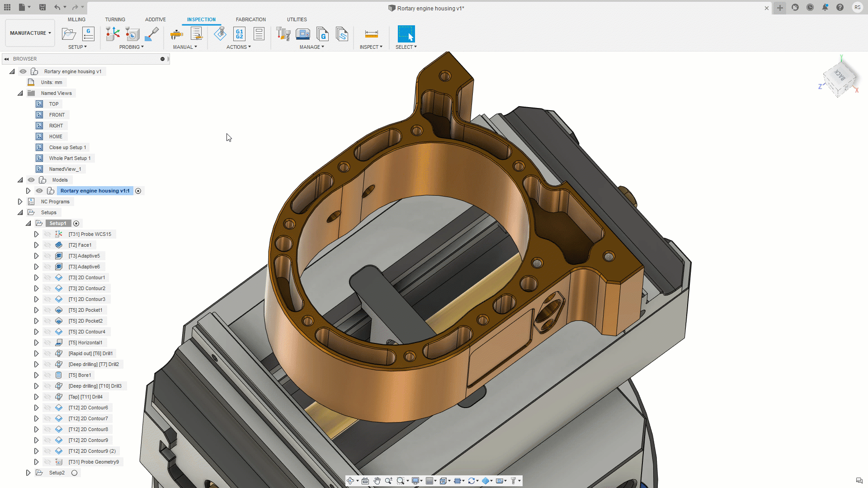Click the Post Process G1 G2 icon
Screen dimensions: 868x488
click(239, 34)
